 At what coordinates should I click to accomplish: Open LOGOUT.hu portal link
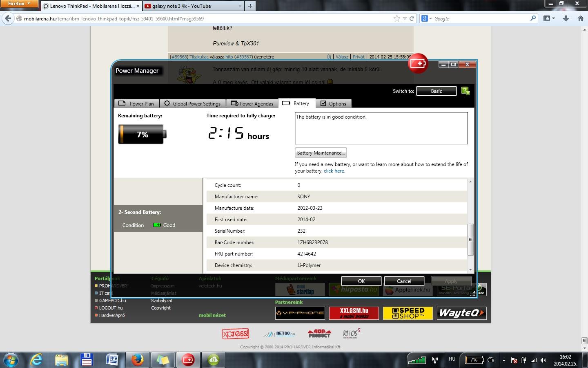[111, 308]
